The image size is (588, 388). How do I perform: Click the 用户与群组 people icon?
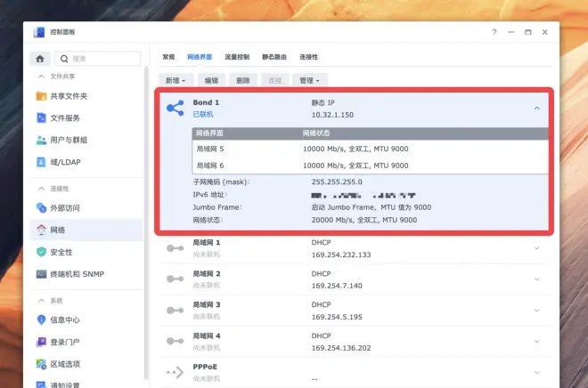tap(41, 140)
